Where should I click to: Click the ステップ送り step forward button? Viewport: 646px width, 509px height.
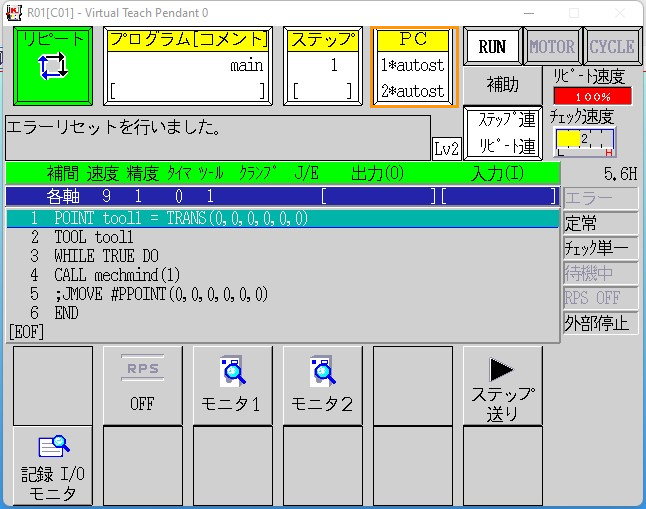[503, 385]
